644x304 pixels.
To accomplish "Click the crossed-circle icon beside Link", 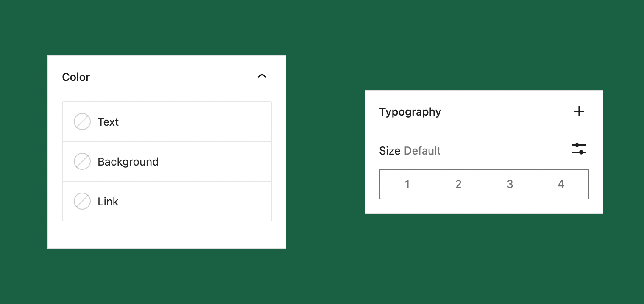I will click(x=82, y=202).
